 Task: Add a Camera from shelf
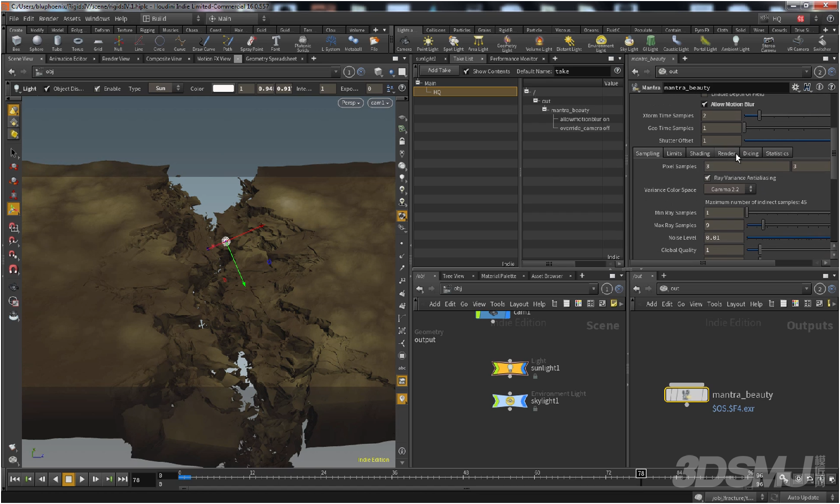pyautogui.click(x=404, y=43)
